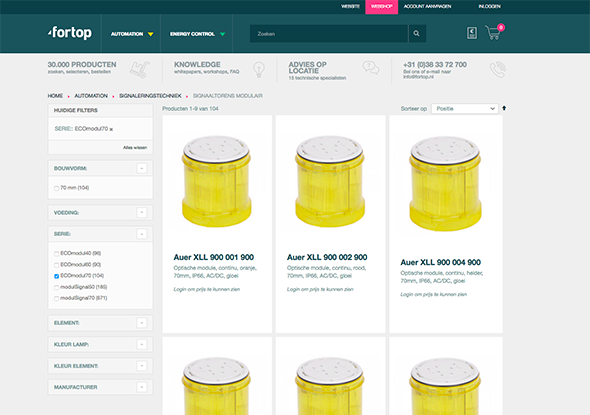Click Alles wissen to clear filters

[135, 147]
